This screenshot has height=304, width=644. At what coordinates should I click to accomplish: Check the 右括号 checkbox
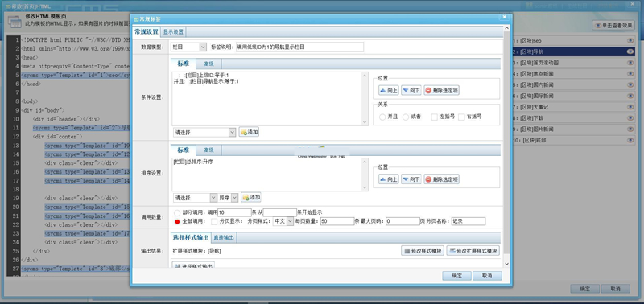point(461,117)
